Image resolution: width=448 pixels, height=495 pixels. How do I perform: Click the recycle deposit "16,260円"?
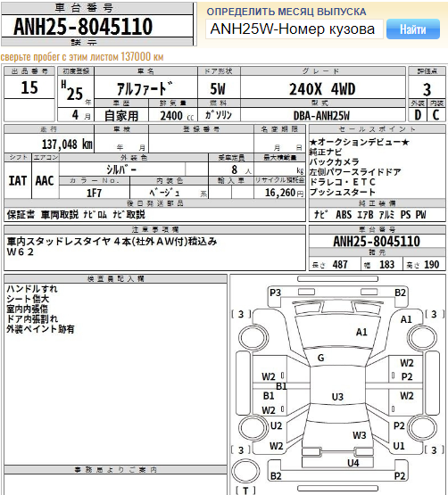[x=285, y=193]
